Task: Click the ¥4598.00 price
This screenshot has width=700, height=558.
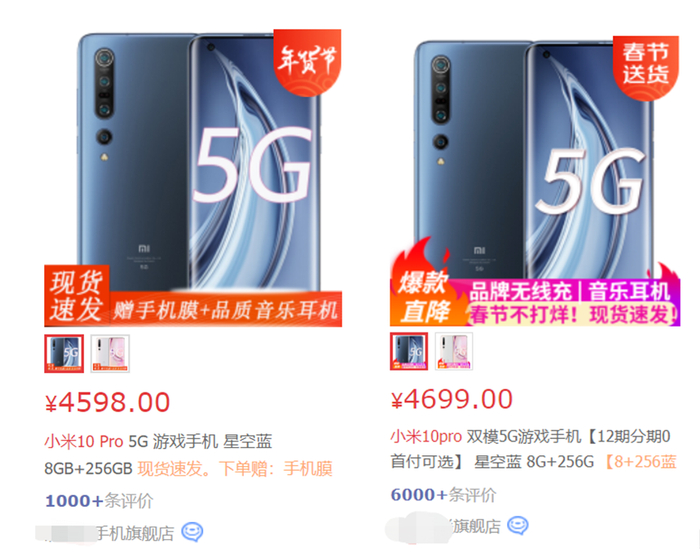Action: click(x=107, y=402)
